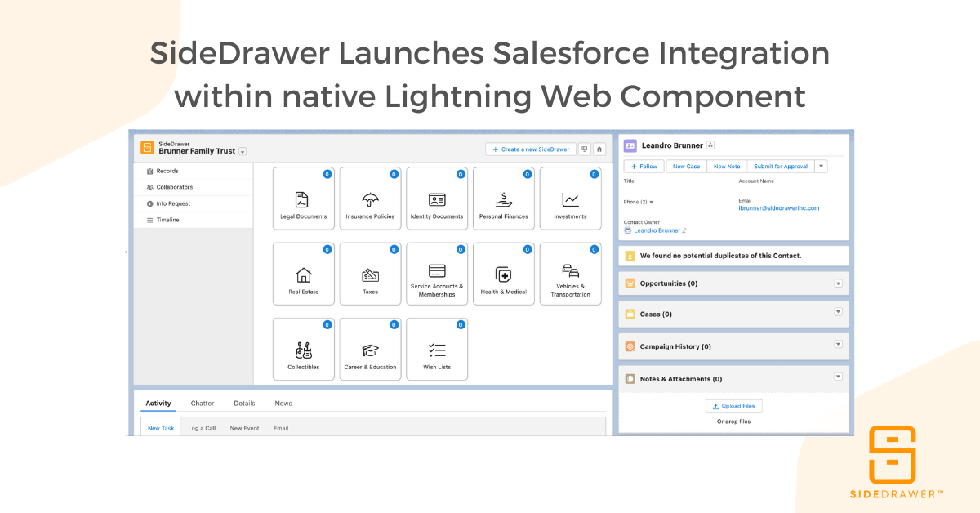Open the Real Estate house tile
Viewport: 980px width, 513px height.
303,274
